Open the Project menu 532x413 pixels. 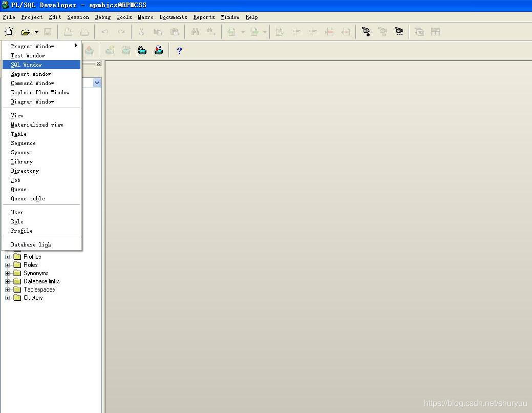tap(32, 17)
